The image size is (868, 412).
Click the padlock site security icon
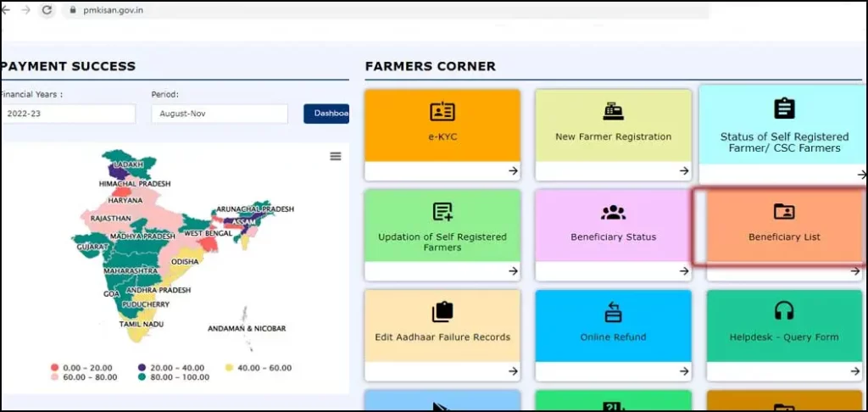(x=71, y=10)
